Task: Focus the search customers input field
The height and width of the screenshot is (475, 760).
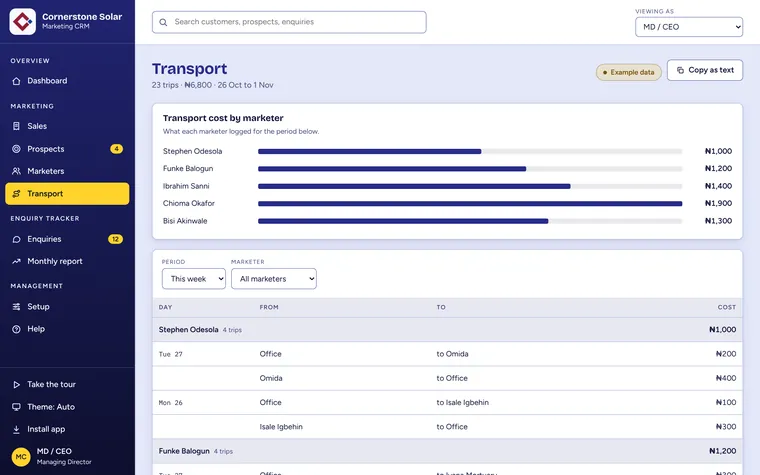Action: (289, 22)
